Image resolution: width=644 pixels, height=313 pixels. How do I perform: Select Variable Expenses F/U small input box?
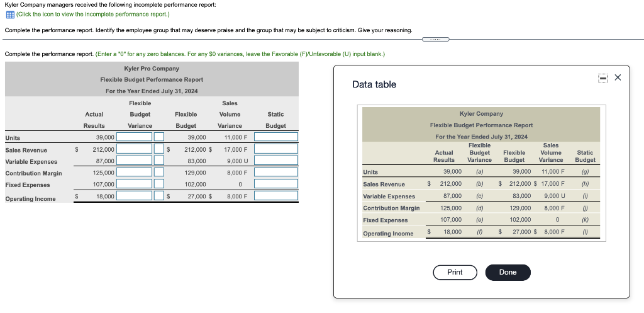click(159, 160)
